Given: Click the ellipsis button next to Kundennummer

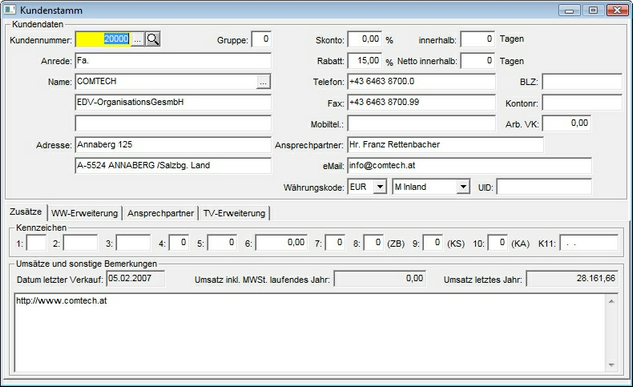Looking at the screenshot, I should click(x=138, y=40).
